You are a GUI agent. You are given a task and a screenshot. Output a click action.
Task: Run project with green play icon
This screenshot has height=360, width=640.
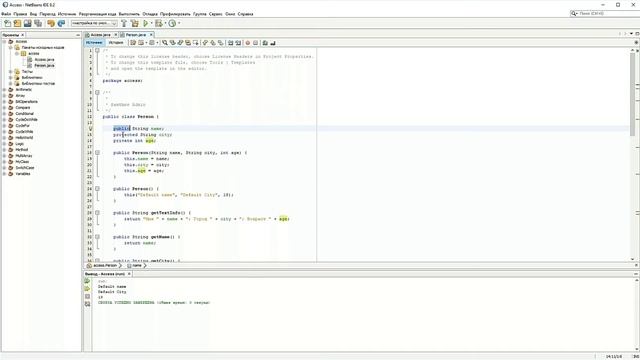(145, 23)
